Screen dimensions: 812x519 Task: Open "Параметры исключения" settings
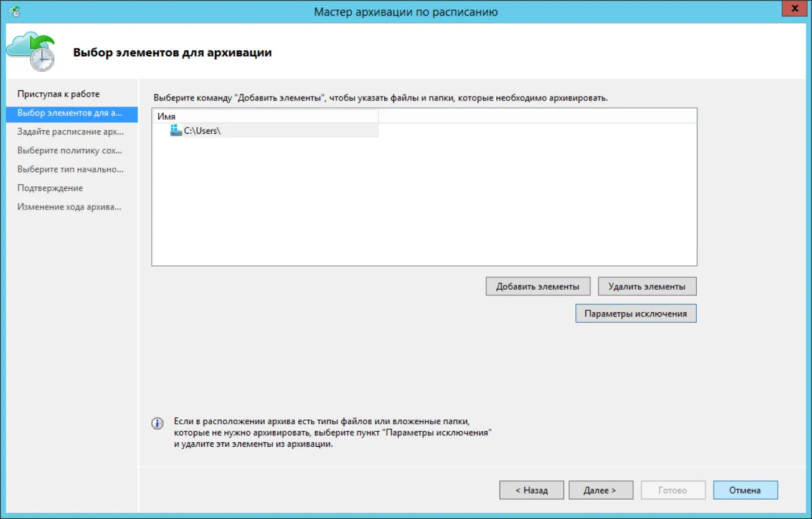(636, 313)
